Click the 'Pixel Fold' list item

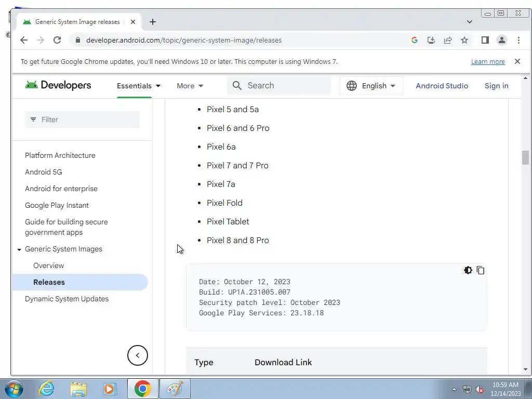224,203
